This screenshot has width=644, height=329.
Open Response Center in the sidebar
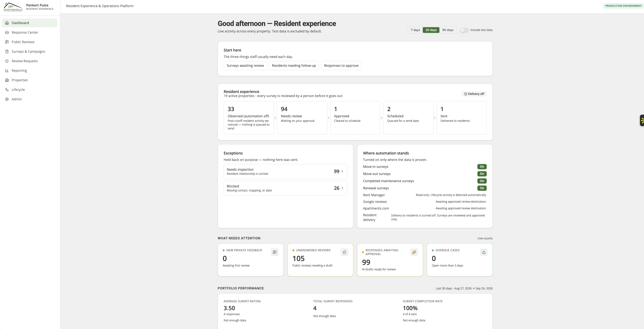click(30, 32)
